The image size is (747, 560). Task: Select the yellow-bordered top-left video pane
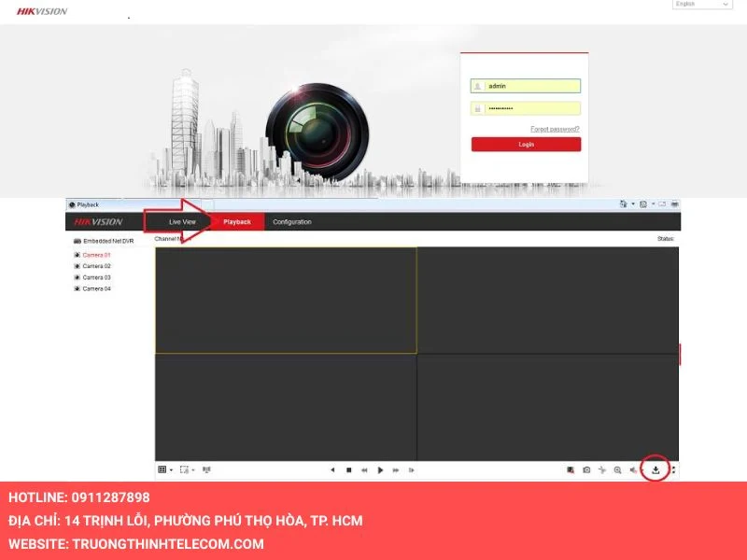point(286,301)
